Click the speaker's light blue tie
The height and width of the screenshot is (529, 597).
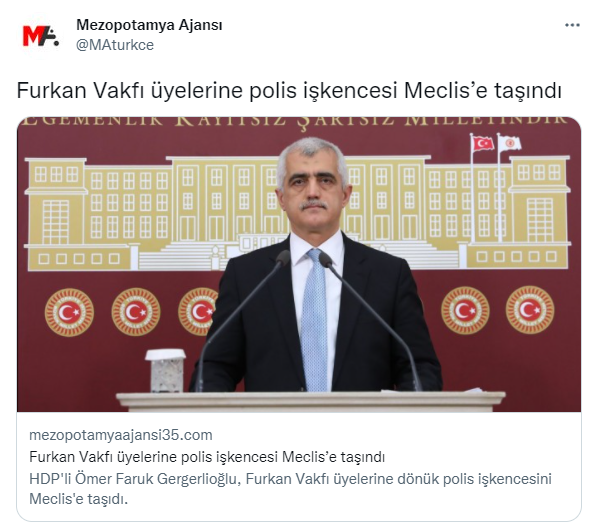[x=314, y=320]
